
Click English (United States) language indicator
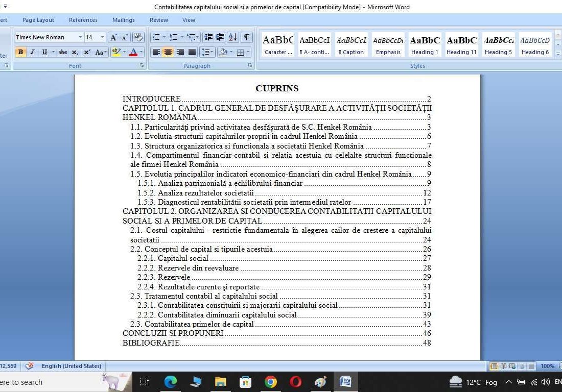coord(72,366)
